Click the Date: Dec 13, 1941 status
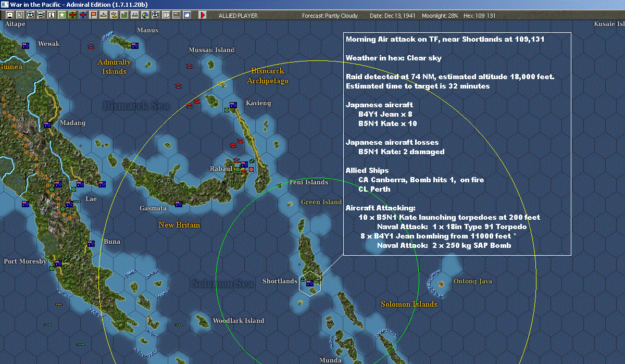Viewport: 625px width, 364px height. click(393, 16)
